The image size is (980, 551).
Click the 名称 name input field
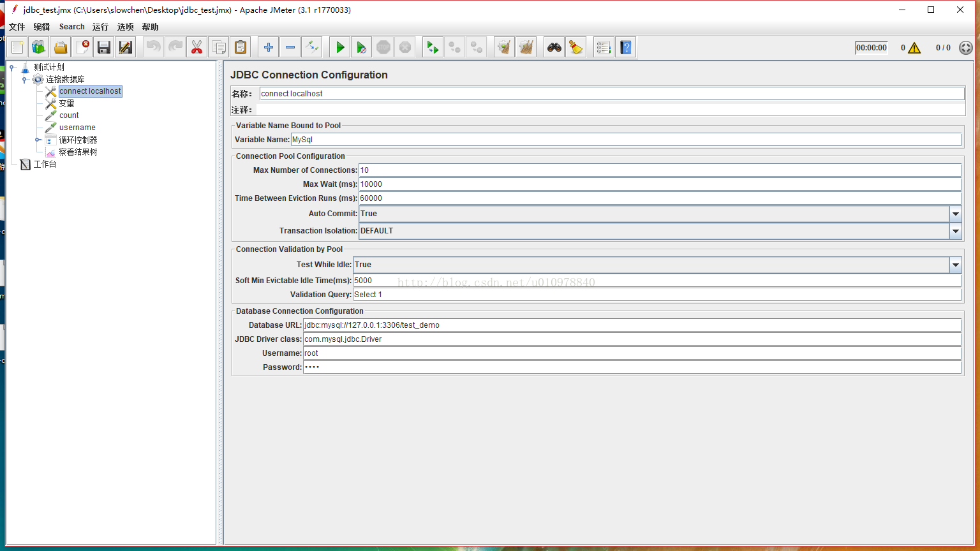coord(612,94)
